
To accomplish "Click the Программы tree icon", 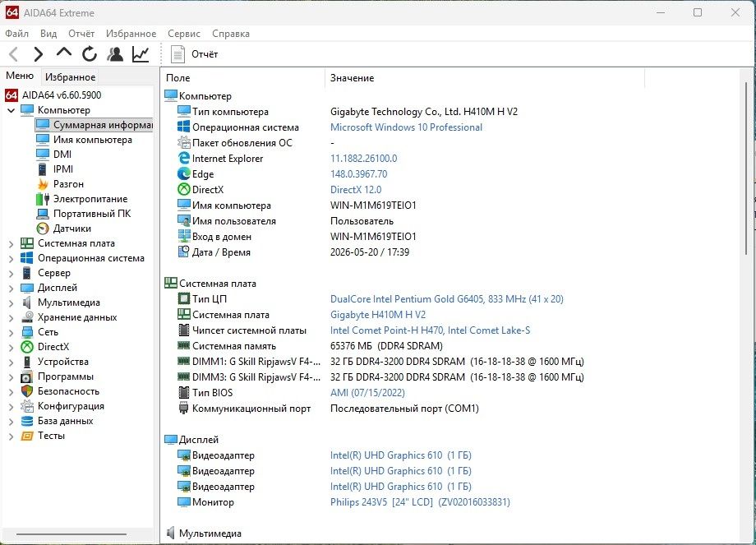I will [27, 376].
